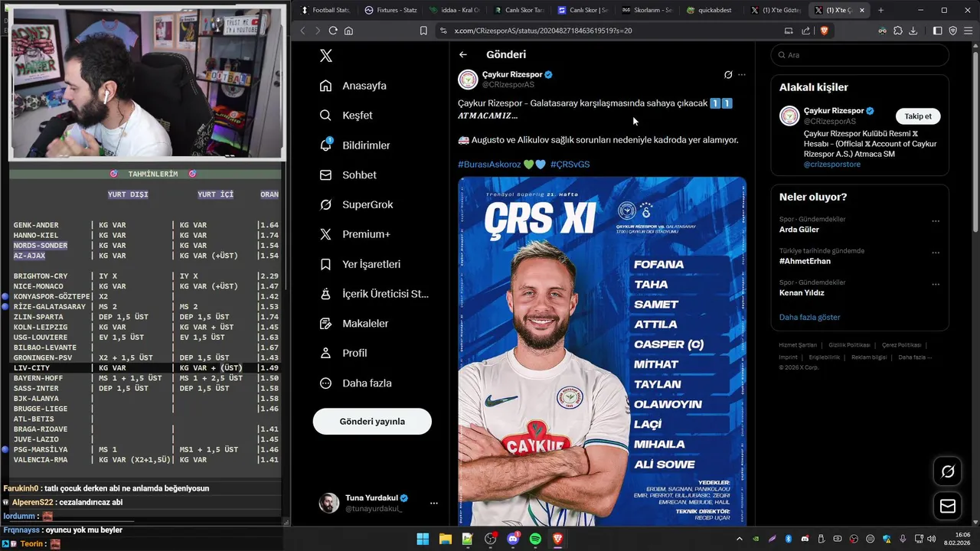
Task: Open the browser hamburger menu
Action: 969,31
